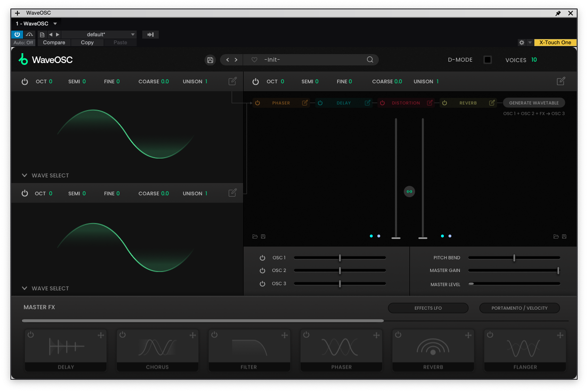This screenshot has height=392, width=588.
Task: Expand the DELAY master FX card
Action: [100, 335]
